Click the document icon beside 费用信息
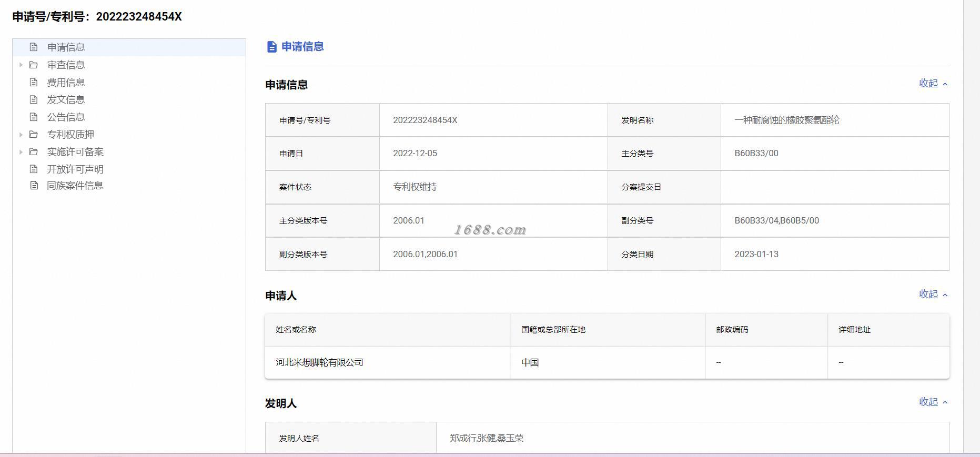 coord(34,82)
